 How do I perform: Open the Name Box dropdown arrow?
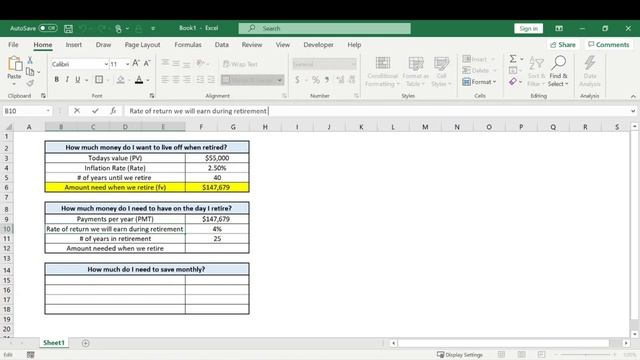48,111
